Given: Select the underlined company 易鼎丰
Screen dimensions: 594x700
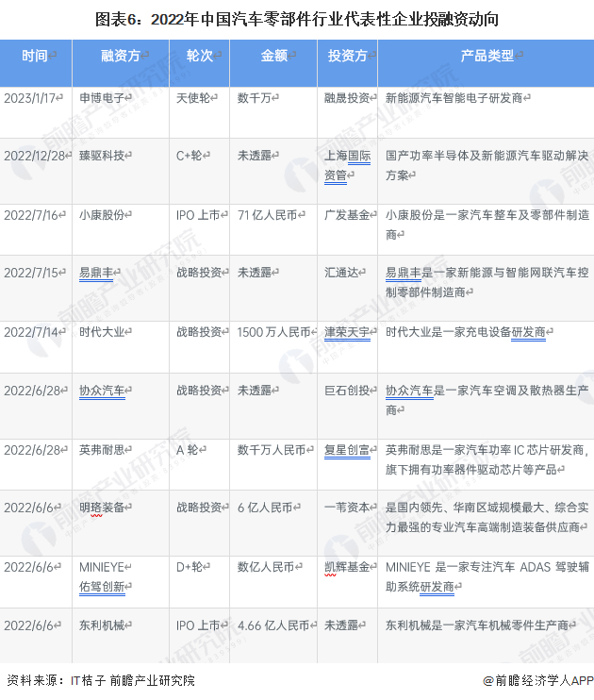Looking at the screenshot, I should click(x=96, y=273).
